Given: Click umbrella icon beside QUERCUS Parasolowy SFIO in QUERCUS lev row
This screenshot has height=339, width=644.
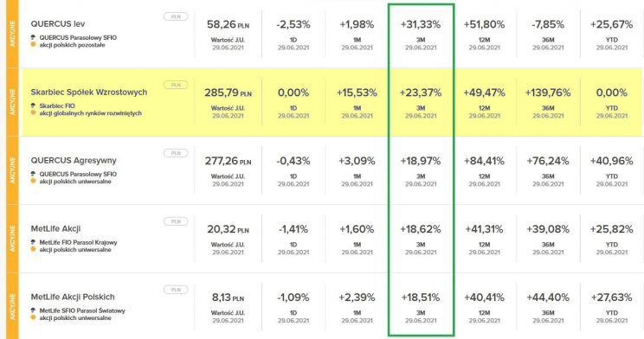Looking at the screenshot, I should pyautogui.click(x=33, y=37).
